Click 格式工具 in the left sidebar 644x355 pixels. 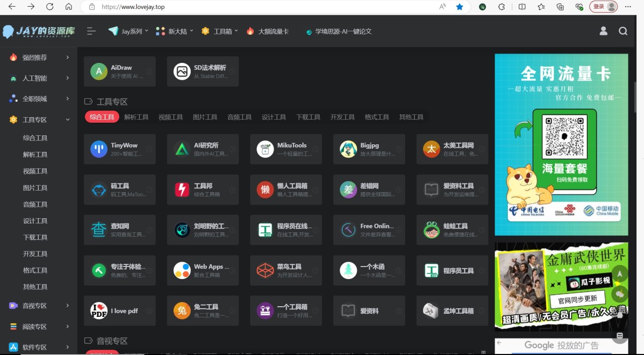click(x=35, y=271)
